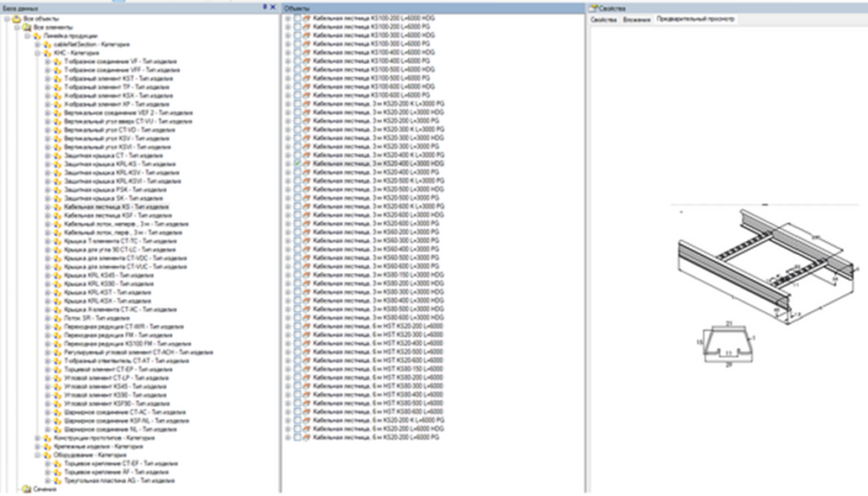The image size is (868, 496).
Task: Expand Т-образный элемент KST node
Action: [48, 79]
